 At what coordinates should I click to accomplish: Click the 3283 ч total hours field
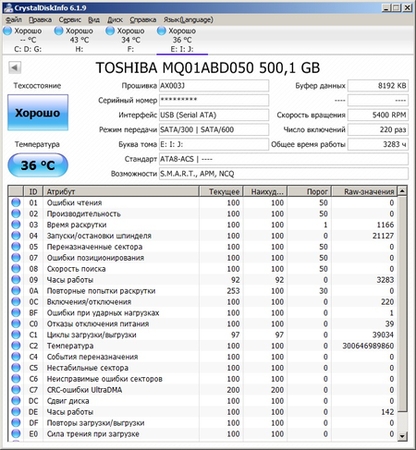(x=378, y=144)
